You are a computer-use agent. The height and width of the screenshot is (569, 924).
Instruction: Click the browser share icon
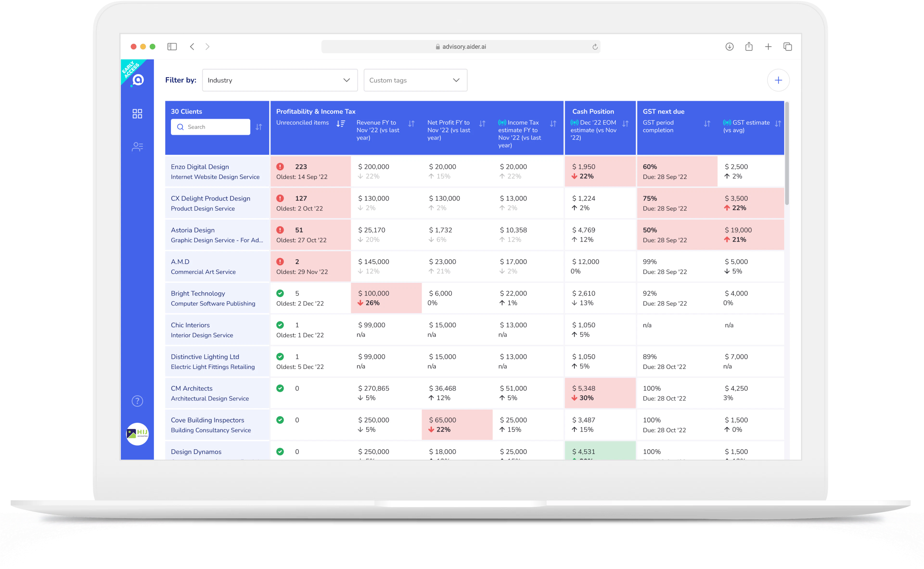(x=749, y=46)
